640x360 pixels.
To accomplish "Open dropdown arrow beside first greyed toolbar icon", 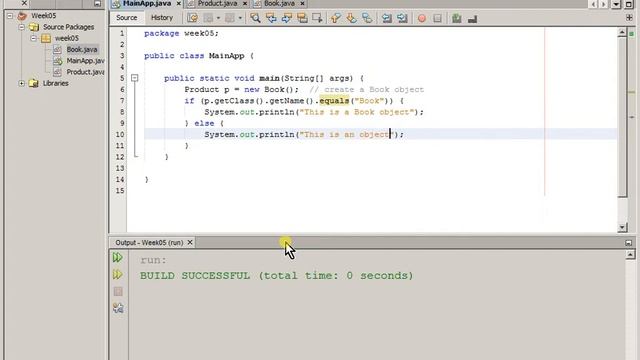I will tap(218, 18).
